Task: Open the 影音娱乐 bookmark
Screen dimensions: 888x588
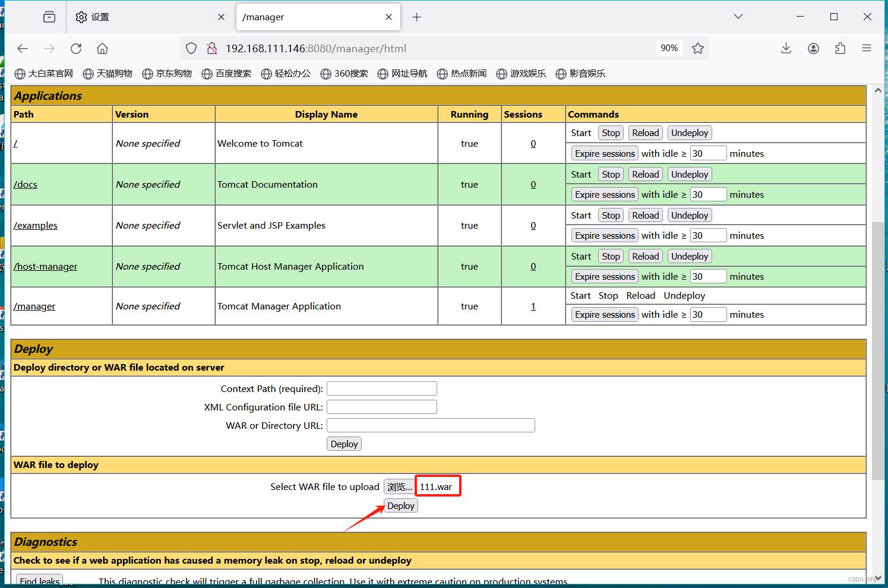Action: [580, 74]
